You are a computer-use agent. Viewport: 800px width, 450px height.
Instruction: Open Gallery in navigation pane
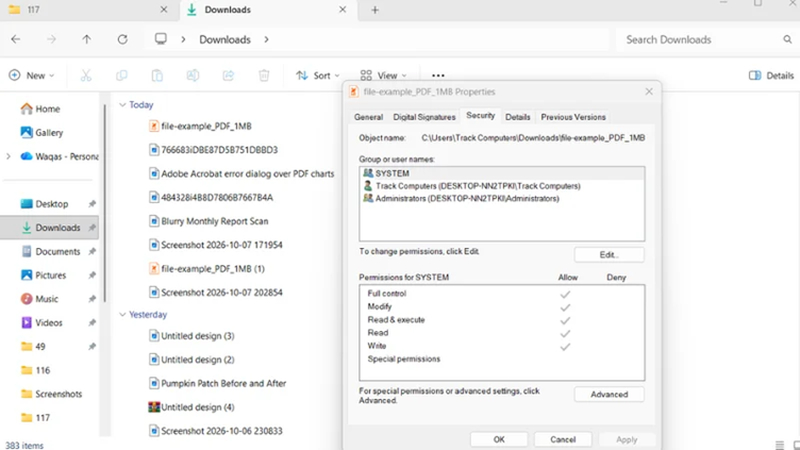tap(50, 133)
